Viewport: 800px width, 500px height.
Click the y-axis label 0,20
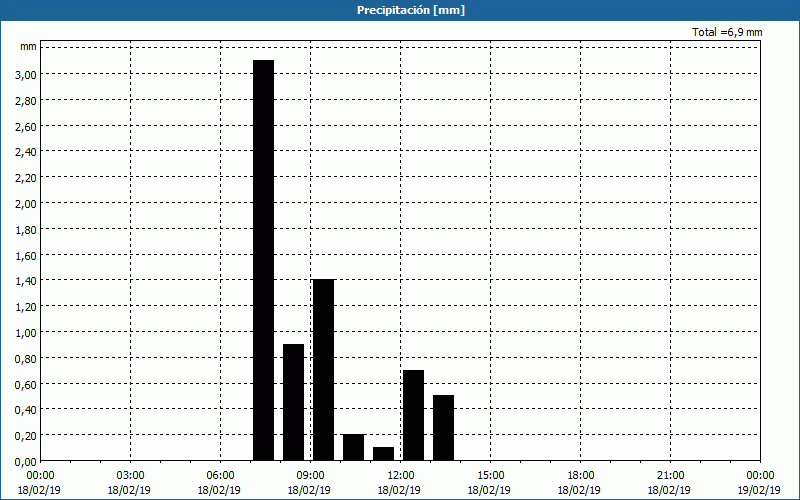26,436
